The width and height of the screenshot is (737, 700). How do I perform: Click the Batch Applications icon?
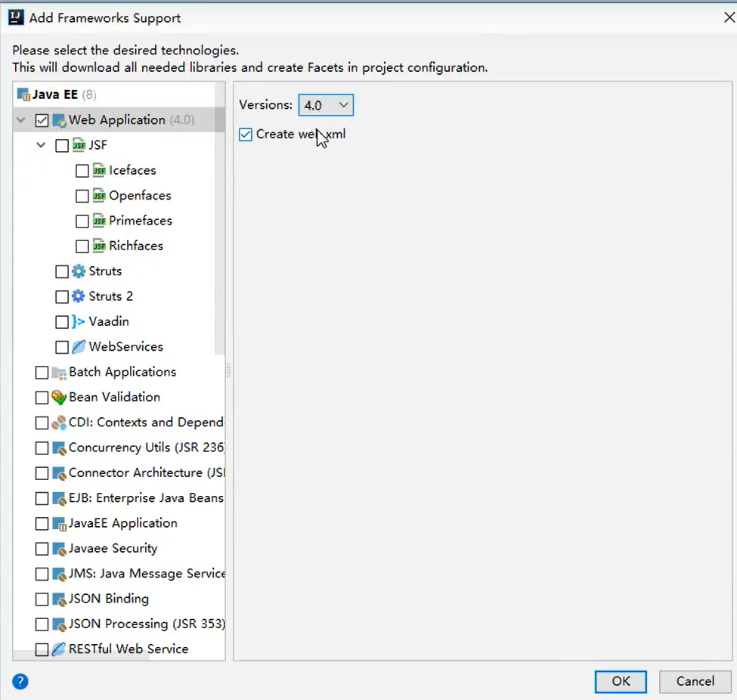coord(59,373)
